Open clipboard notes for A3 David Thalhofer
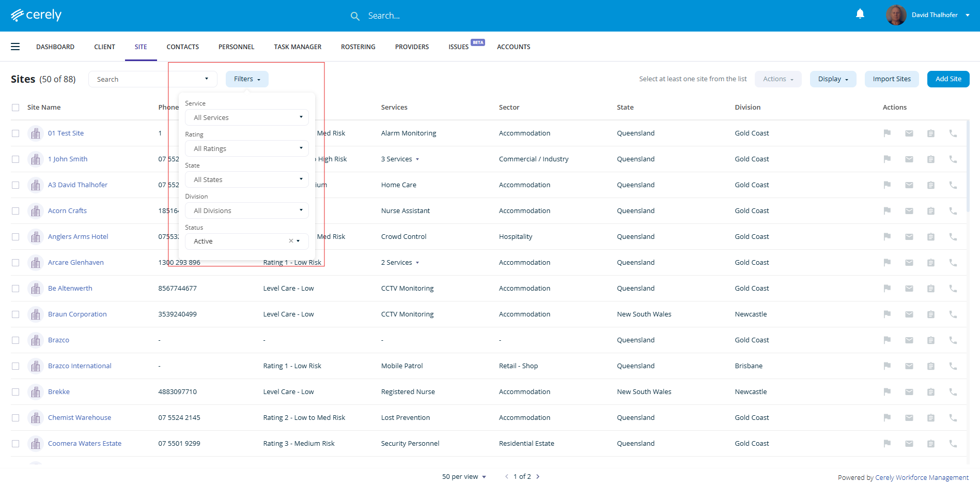The image size is (980, 483). (x=931, y=185)
